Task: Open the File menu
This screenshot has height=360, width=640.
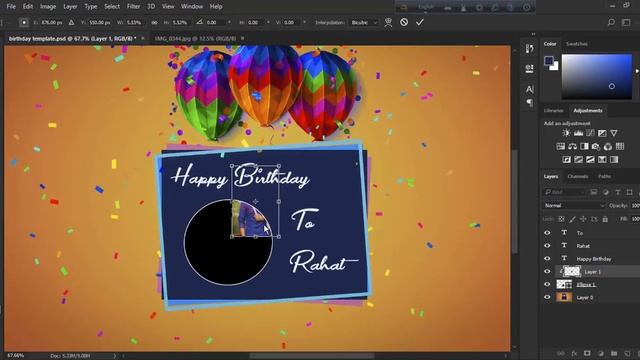Action: 11,7
